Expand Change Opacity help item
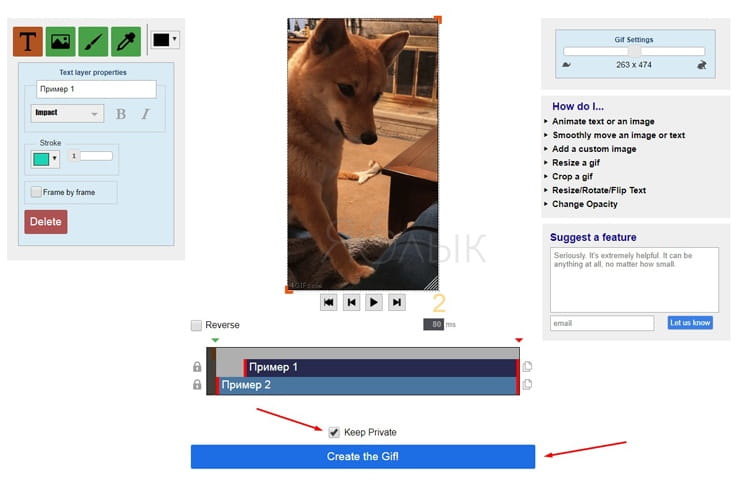Image resolution: width=740 pixels, height=480 pixels. tap(584, 204)
